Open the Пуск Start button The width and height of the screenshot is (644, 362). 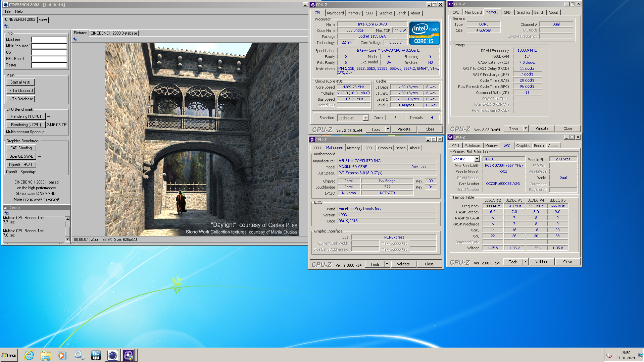(9, 355)
